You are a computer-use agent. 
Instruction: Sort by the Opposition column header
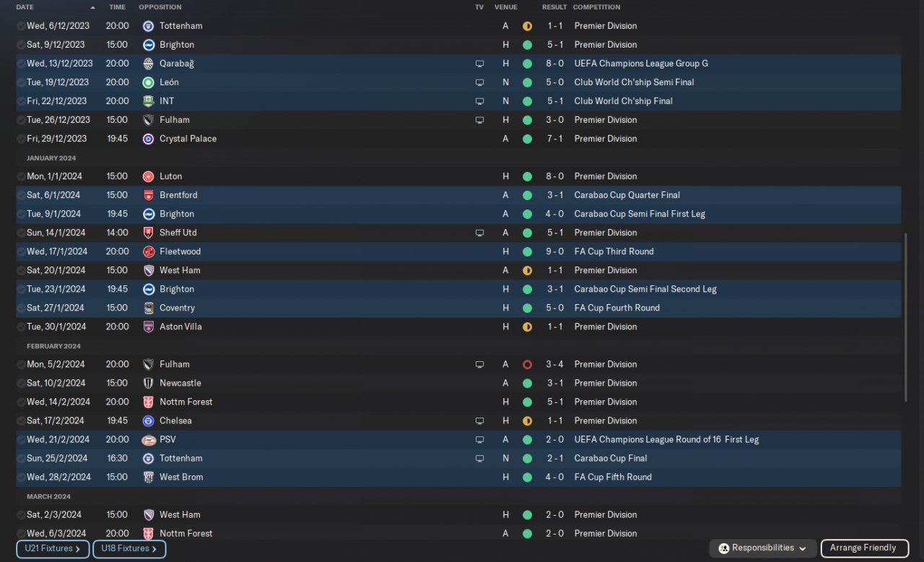tap(160, 7)
